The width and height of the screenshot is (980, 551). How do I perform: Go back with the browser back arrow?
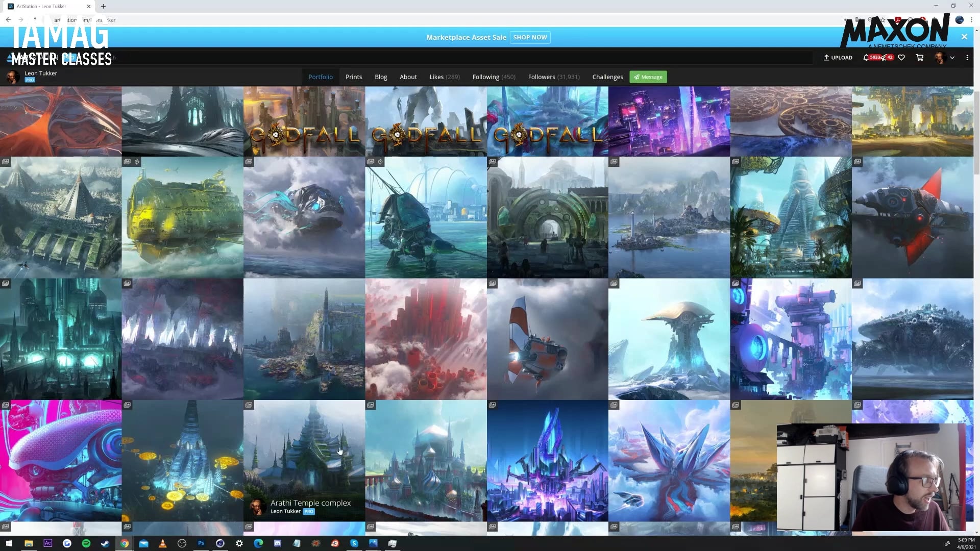(x=8, y=20)
